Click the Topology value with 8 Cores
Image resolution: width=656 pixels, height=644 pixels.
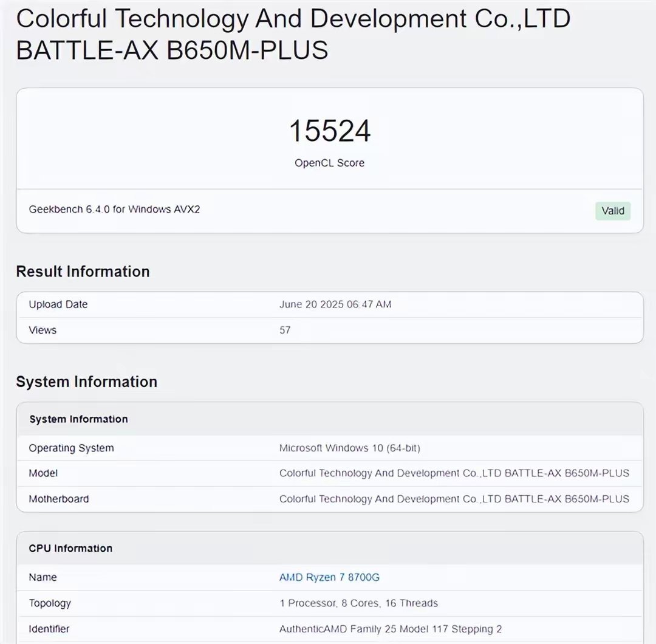(358, 603)
